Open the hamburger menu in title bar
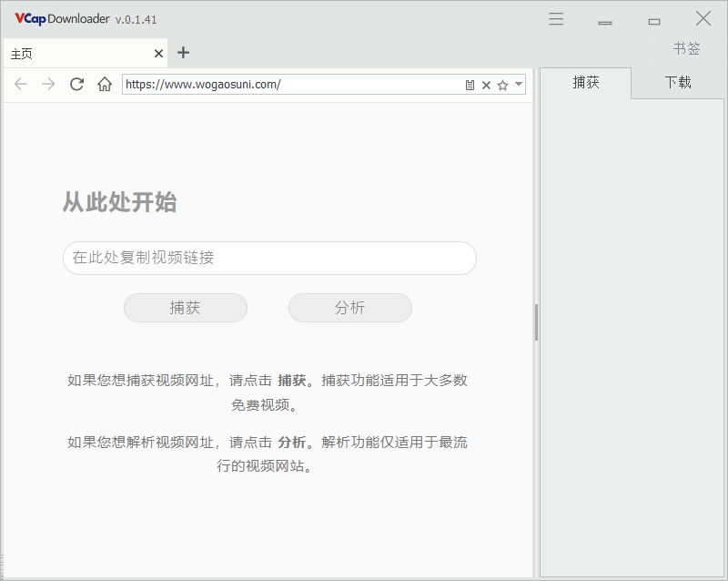Screen dimensions: 728x581 556,19
